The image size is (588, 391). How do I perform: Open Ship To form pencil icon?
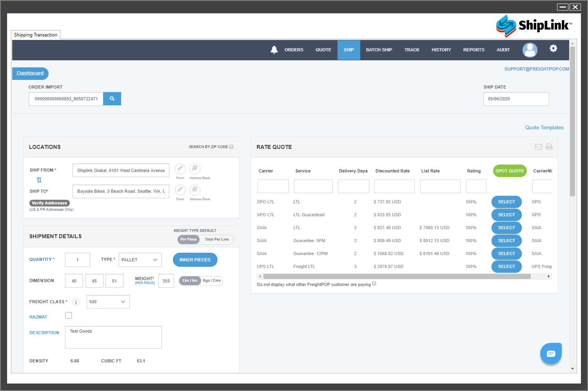click(x=180, y=190)
